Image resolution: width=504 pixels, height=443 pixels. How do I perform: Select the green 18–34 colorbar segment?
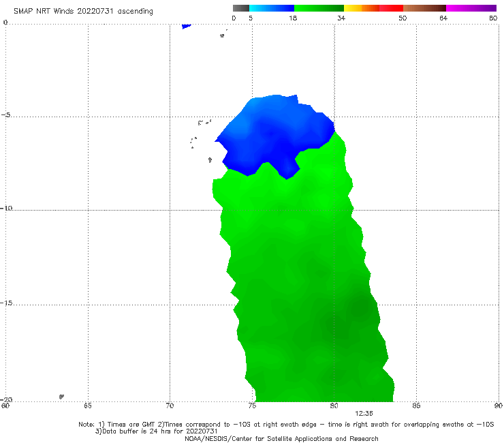(319, 8)
